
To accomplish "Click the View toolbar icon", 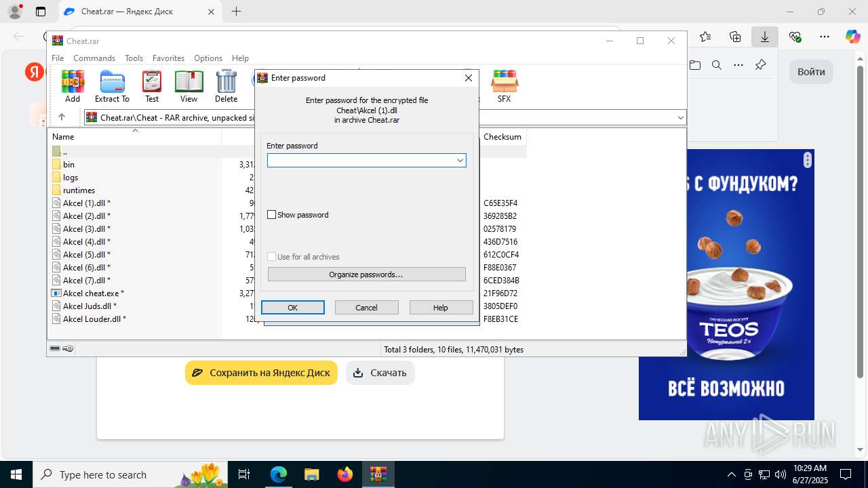I will (x=189, y=86).
